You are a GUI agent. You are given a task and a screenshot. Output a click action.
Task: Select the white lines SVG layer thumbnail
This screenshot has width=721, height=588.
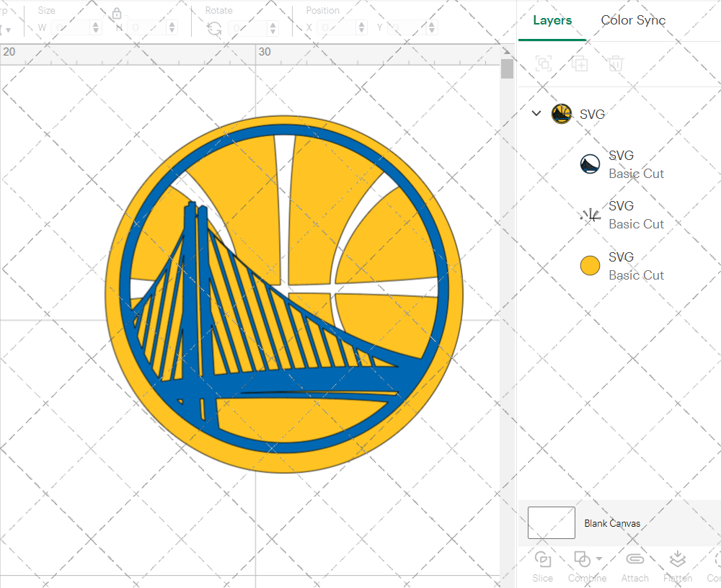pos(590,215)
